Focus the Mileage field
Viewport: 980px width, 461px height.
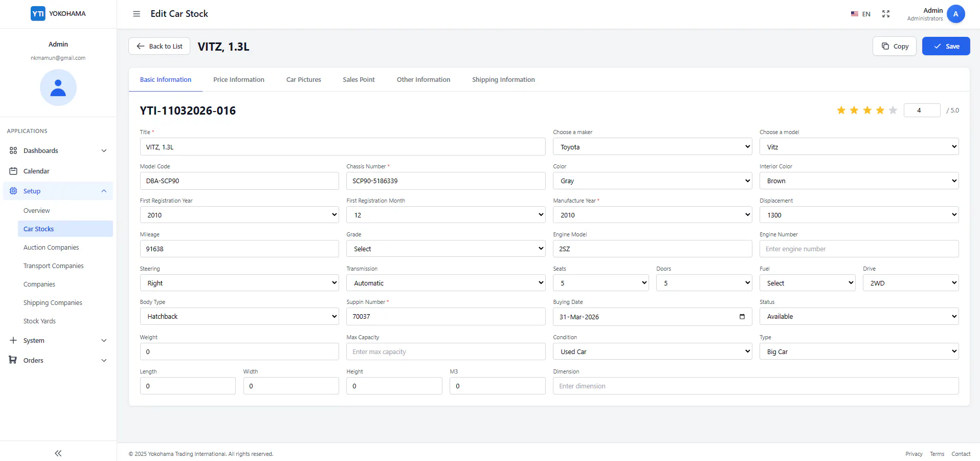(239, 249)
